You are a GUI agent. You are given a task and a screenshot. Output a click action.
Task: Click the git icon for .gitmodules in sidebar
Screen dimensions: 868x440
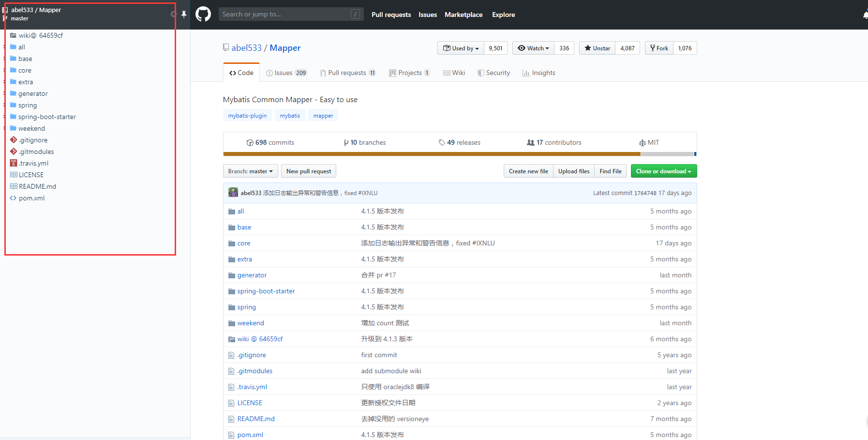point(14,152)
